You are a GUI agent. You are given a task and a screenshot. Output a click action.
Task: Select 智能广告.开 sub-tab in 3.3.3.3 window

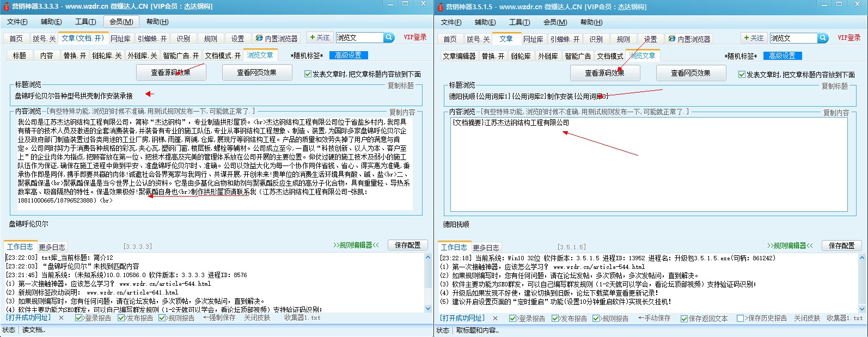(181, 56)
